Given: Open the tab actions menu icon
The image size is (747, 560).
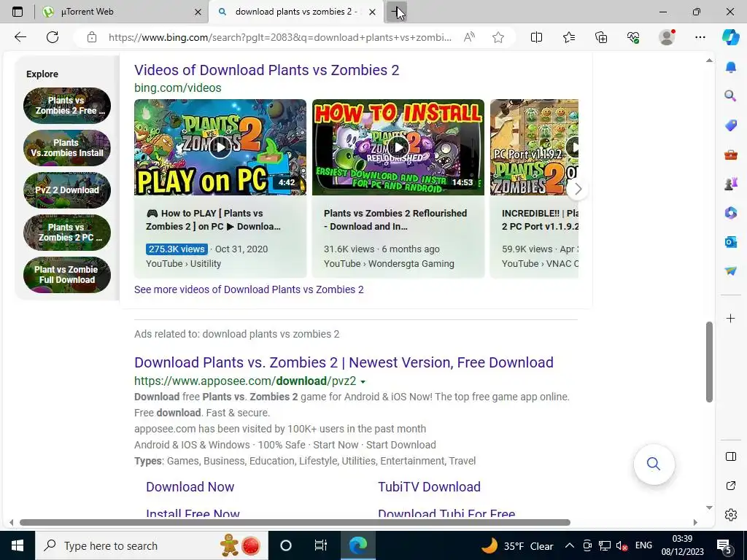Looking at the screenshot, I should [18, 12].
